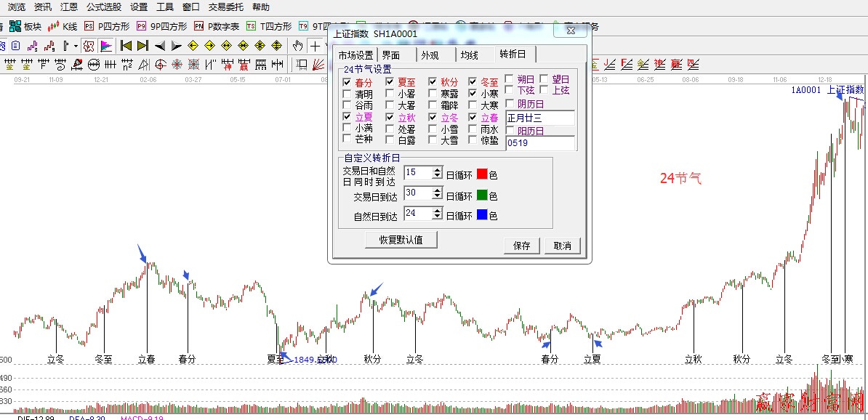
Task: Enable the 清明 checkbox
Action: pos(347,92)
